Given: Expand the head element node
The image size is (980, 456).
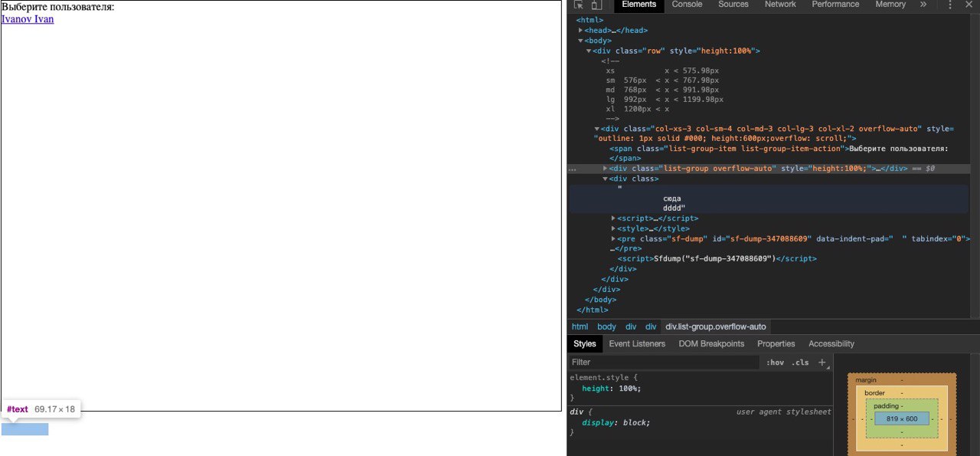Looking at the screenshot, I should coord(581,31).
